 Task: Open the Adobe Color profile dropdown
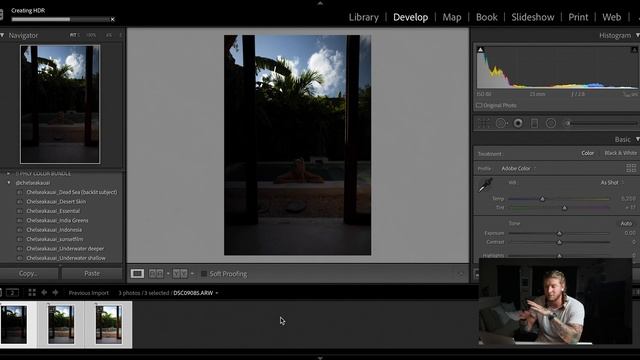coord(518,169)
